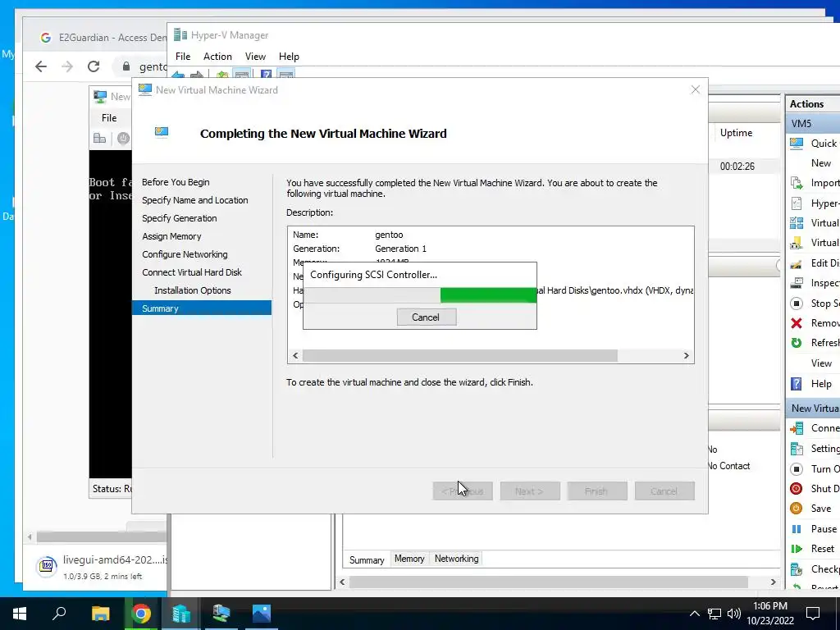Click red Remove Server icon
The width and height of the screenshot is (840, 630).
coord(797,323)
